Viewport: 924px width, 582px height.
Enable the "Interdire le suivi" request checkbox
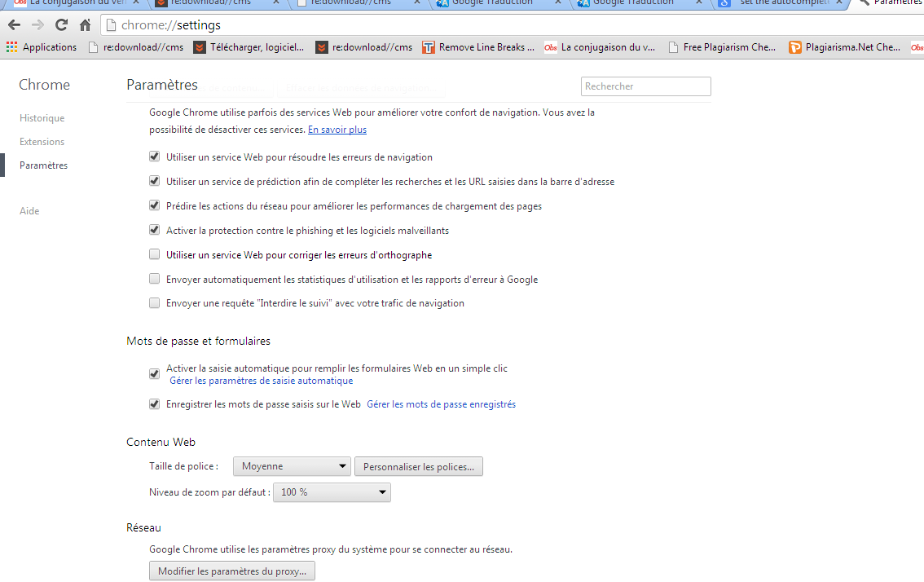click(154, 303)
